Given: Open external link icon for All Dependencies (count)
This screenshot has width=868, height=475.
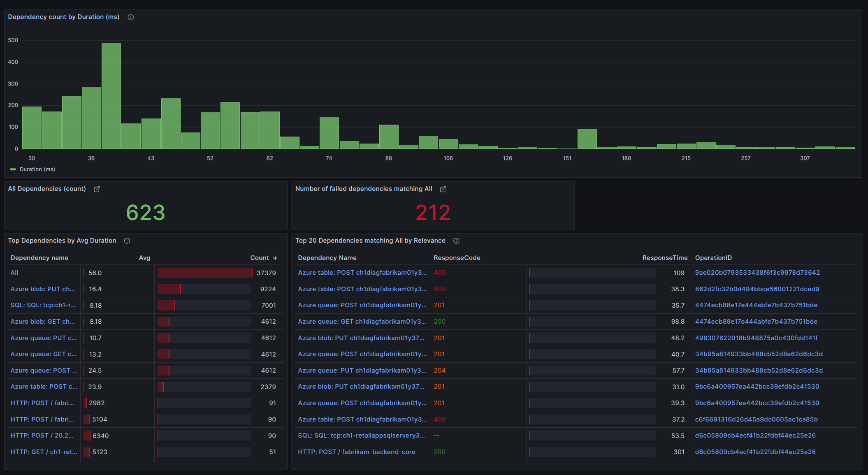Looking at the screenshot, I should (97, 189).
